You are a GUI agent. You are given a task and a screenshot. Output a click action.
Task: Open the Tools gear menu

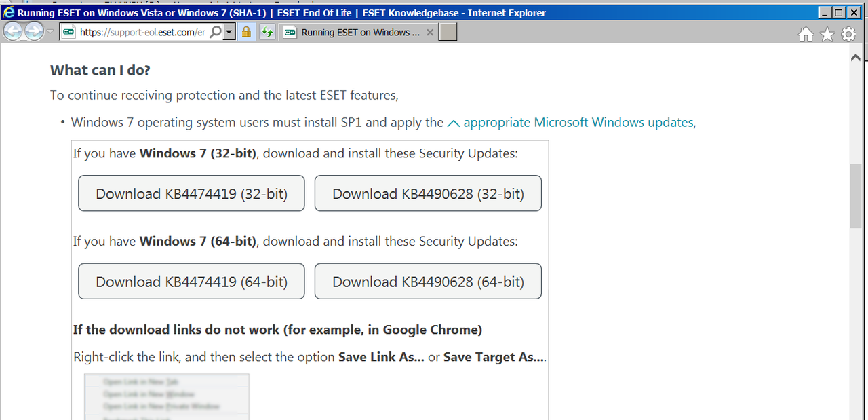point(848,35)
